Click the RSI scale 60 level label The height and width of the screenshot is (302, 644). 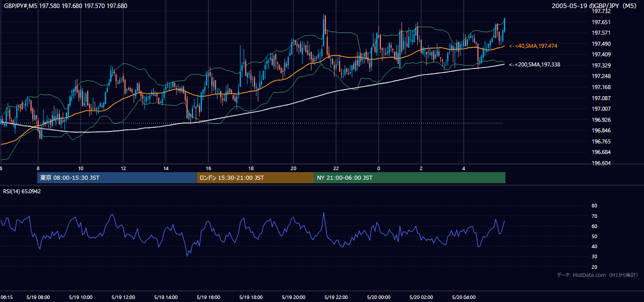(594, 226)
